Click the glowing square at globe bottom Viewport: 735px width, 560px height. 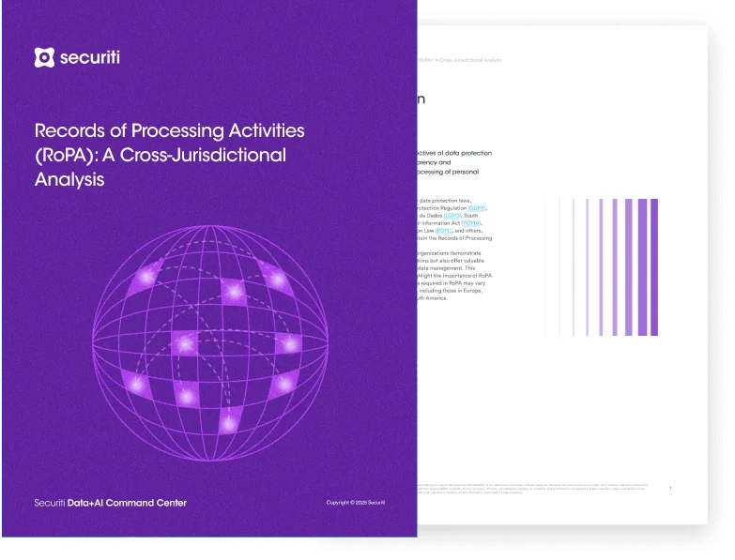pyautogui.click(x=228, y=424)
